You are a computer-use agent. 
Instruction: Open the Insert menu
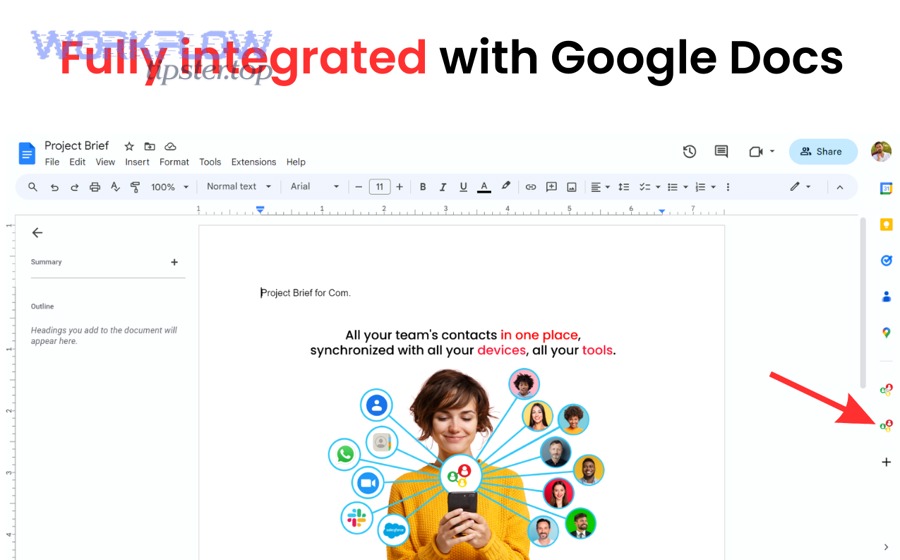point(137,162)
